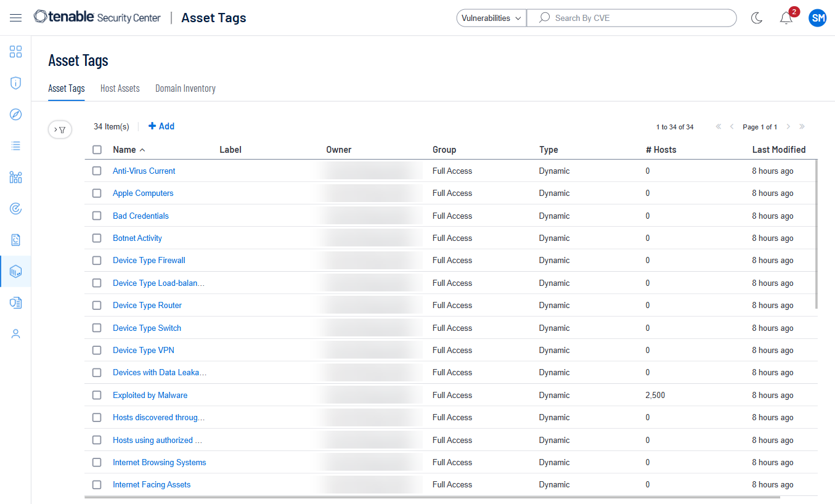Open the Device Type Switch link
Screen dimensions: 835x504
147,328
